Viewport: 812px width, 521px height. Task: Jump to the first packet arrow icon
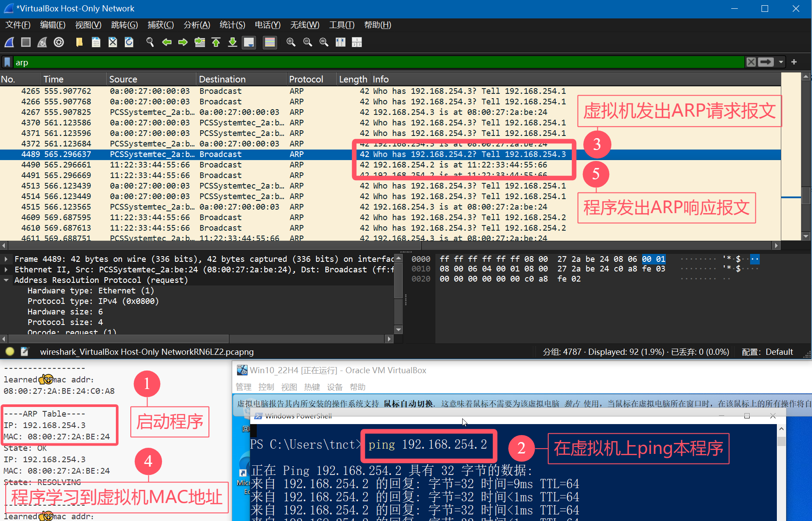click(216, 42)
